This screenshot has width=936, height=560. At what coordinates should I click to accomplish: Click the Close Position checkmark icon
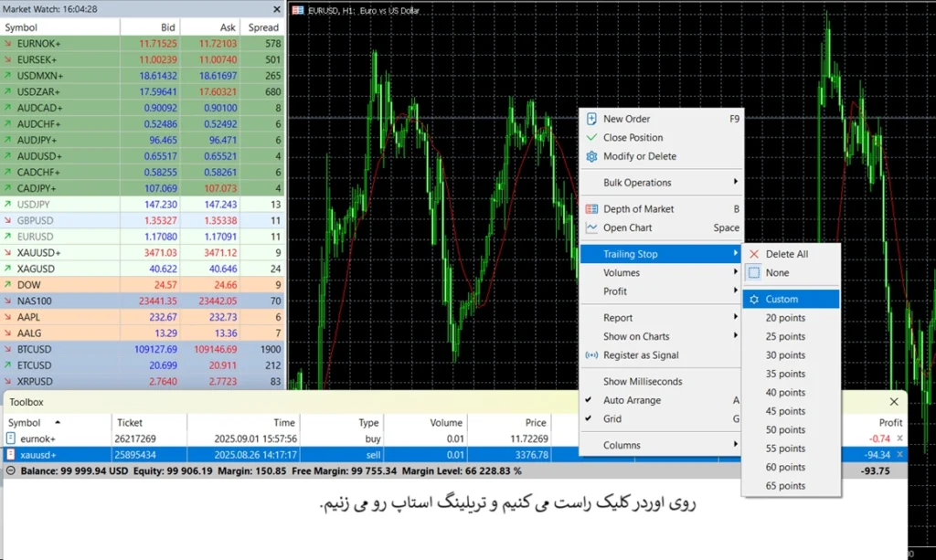[x=591, y=138]
